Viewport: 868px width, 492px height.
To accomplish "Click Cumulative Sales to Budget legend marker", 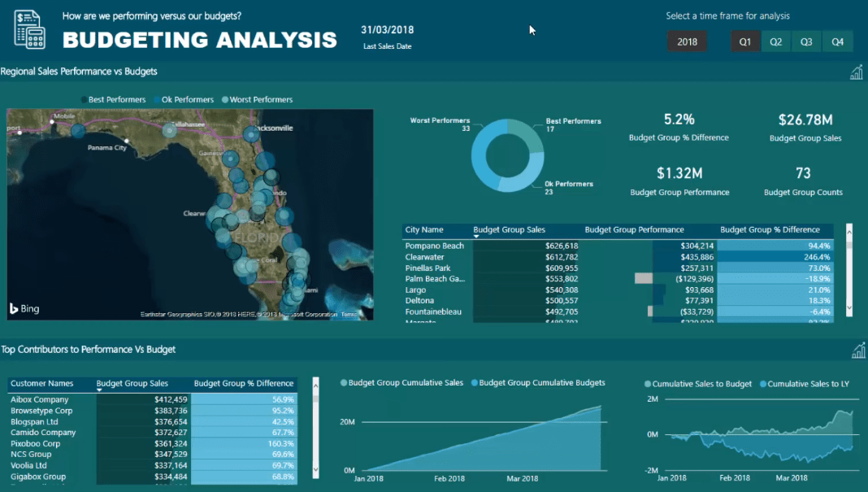I will coord(648,384).
